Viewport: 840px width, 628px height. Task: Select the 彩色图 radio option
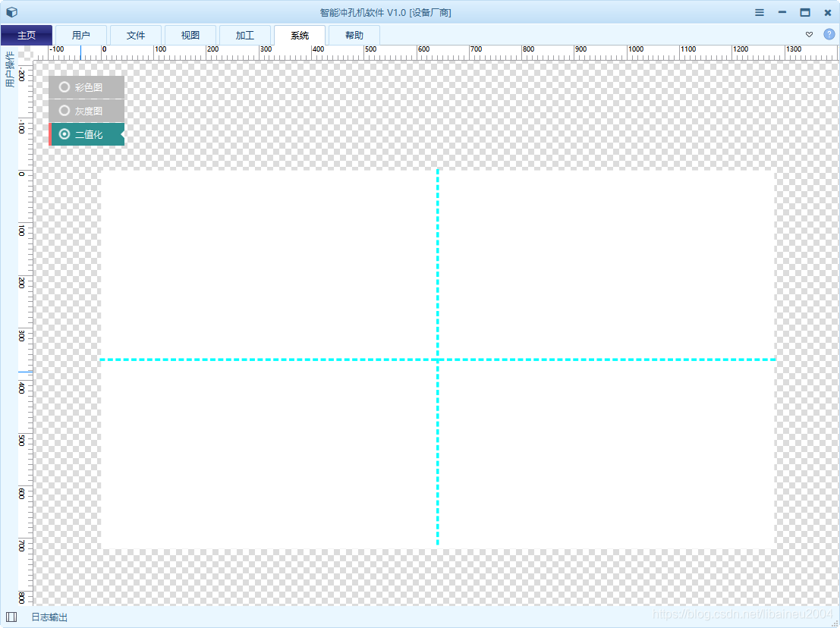87,87
